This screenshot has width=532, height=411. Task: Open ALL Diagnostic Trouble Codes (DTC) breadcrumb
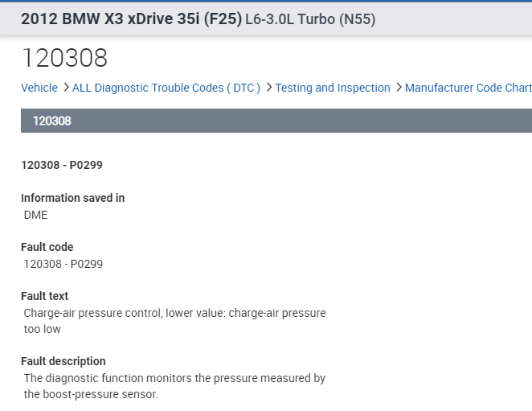[166, 88]
